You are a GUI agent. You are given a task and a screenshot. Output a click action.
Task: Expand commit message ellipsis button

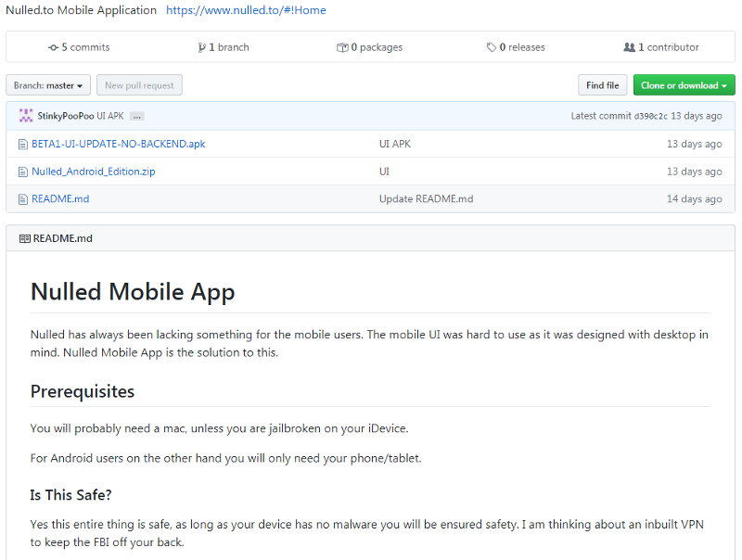(137, 116)
